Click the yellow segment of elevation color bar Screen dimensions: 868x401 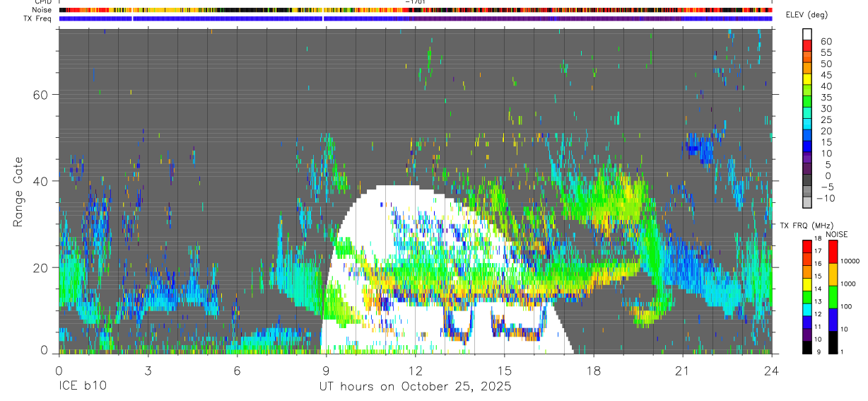coord(807,80)
